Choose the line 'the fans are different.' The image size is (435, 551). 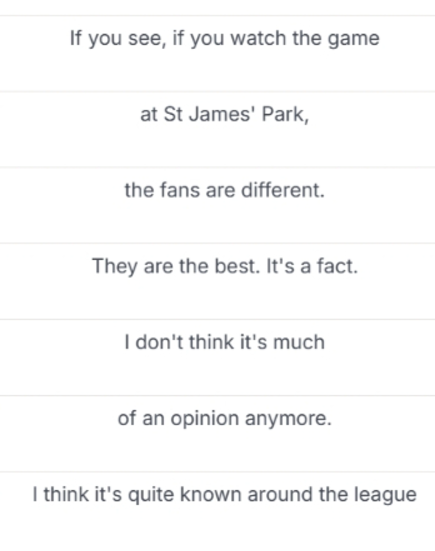point(218,205)
